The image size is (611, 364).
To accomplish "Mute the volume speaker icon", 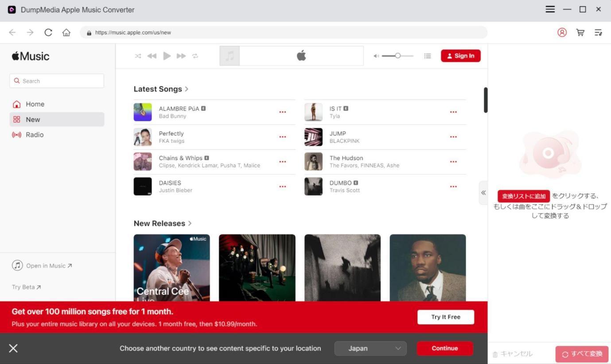I will click(376, 56).
